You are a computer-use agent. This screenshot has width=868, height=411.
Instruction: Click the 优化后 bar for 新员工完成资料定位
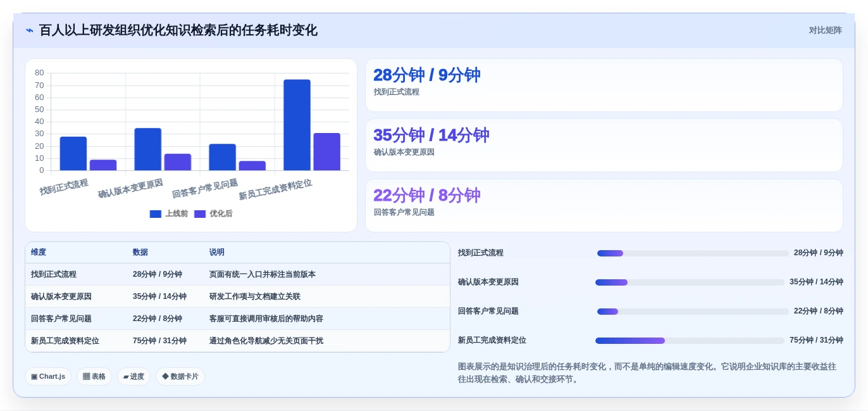click(x=326, y=152)
